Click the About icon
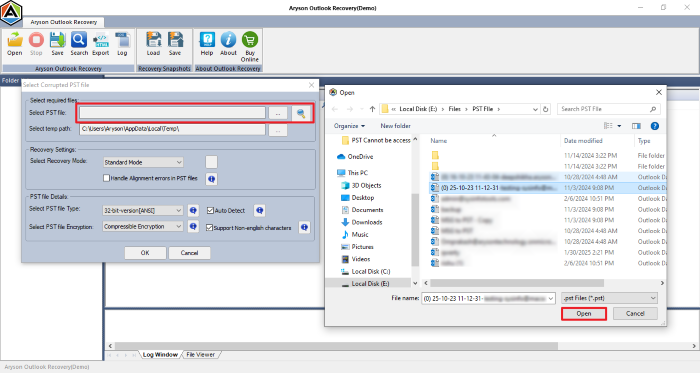This screenshot has width=700, height=373. coord(228,44)
